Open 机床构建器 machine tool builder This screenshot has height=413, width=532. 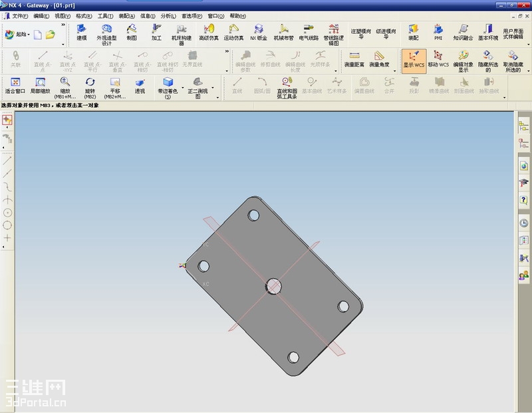coord(182,35)
